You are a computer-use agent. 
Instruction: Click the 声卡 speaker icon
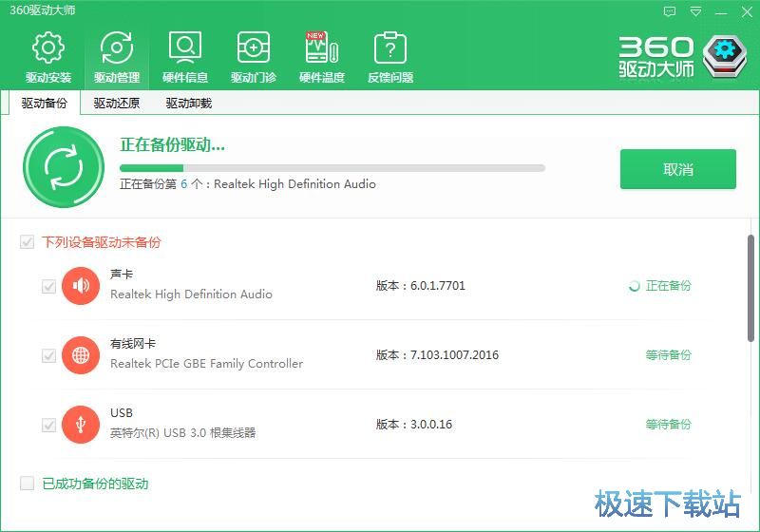[81, 286]
